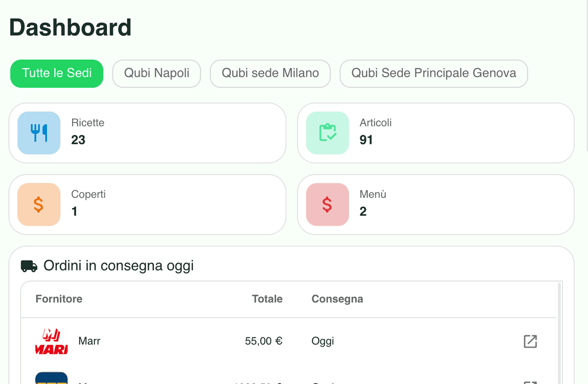Click the Dashboard page title

pos(70,27)
